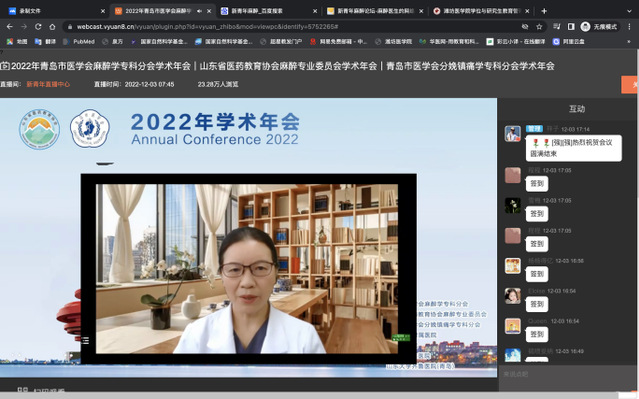Open the side panel icon
This screenshot has height=399, width=639.
click(571, 26)
